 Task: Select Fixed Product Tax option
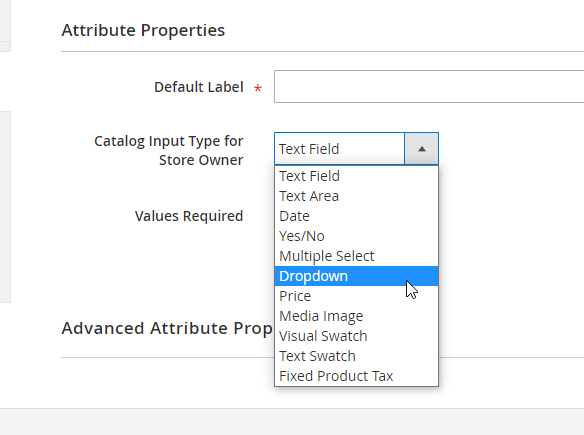point(356,376)
